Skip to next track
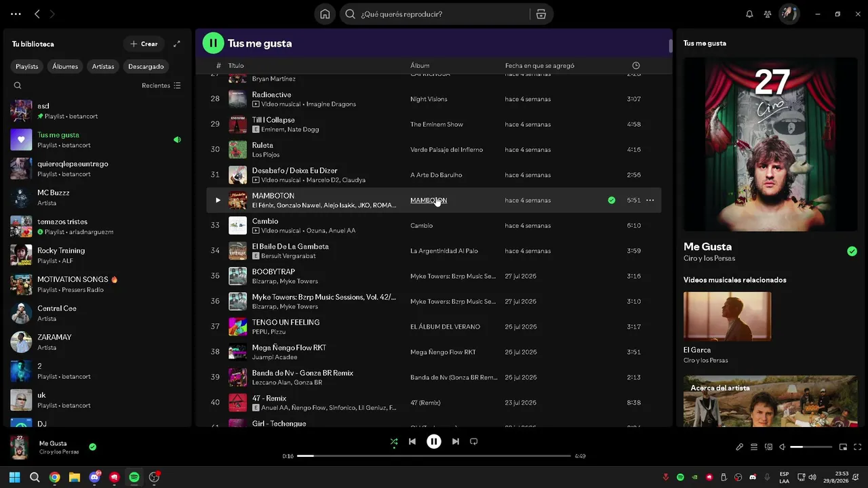 456,441
